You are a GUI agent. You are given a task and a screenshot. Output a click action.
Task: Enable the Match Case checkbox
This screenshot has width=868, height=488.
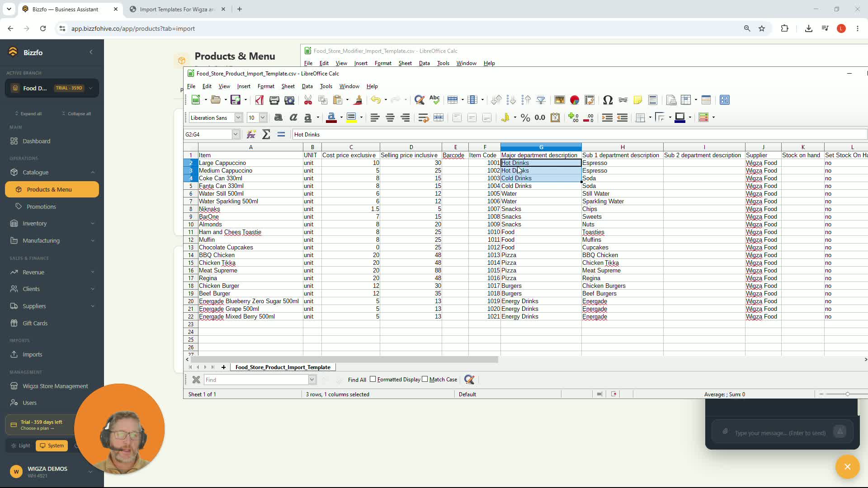click(425, 379)
